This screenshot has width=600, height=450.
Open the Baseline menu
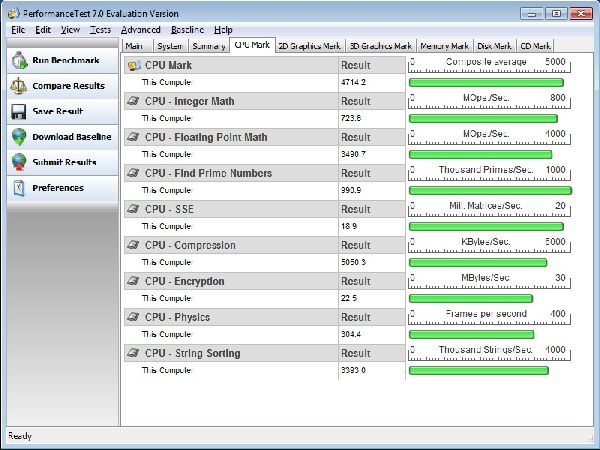tap(187, 30)
